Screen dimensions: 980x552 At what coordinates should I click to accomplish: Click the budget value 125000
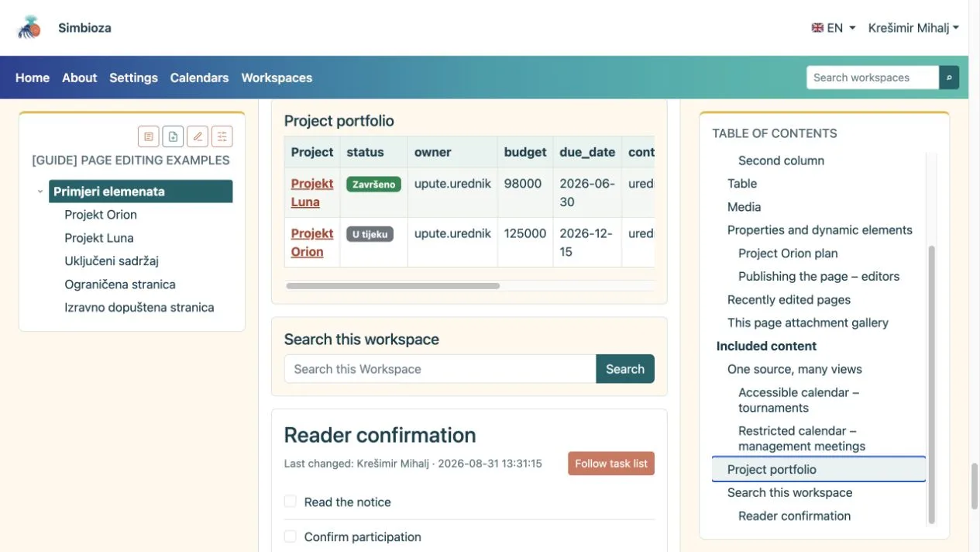click(x=525, y=233)
